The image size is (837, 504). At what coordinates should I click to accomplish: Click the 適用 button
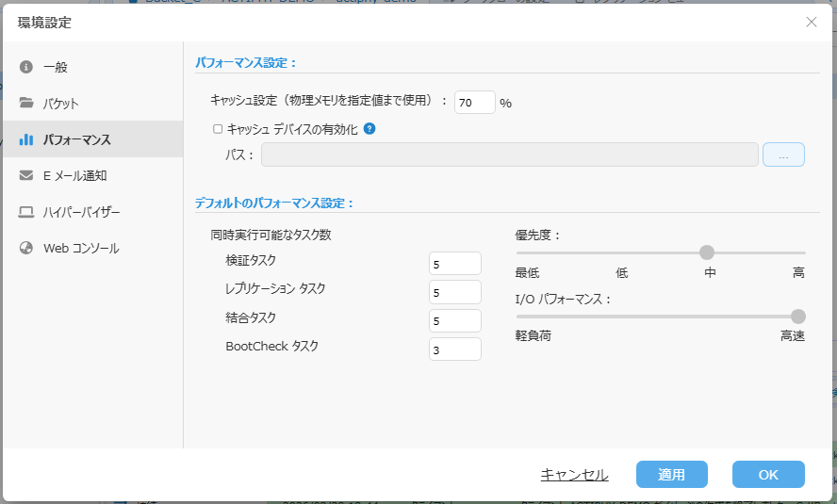pyautogui.click(x=671, y=474)
